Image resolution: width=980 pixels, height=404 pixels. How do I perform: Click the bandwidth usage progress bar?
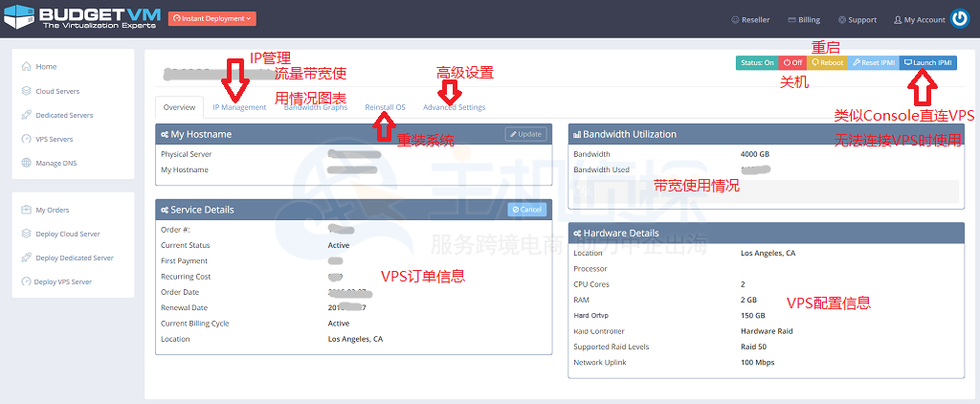tap(766, 191)
